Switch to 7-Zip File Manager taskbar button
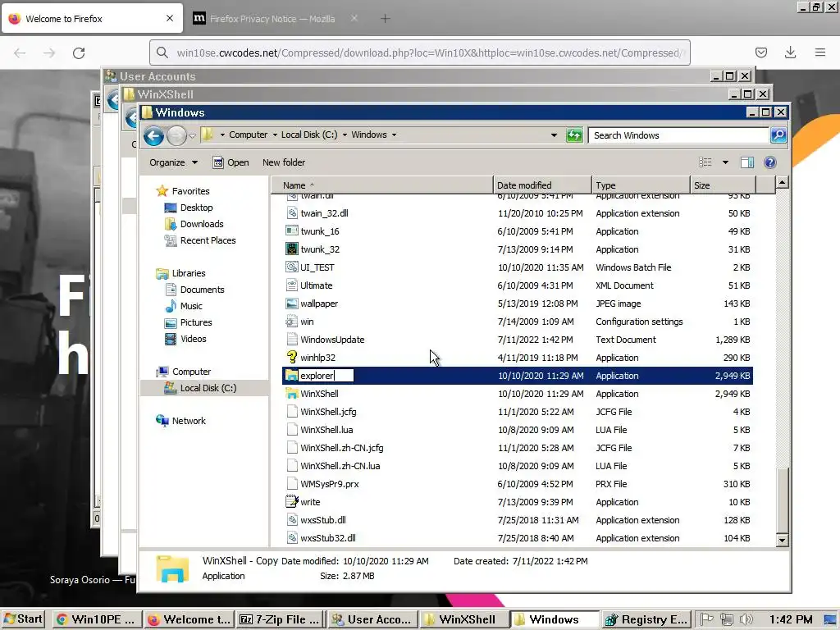This screenshot has width=840, height=630. click(280, 619)
